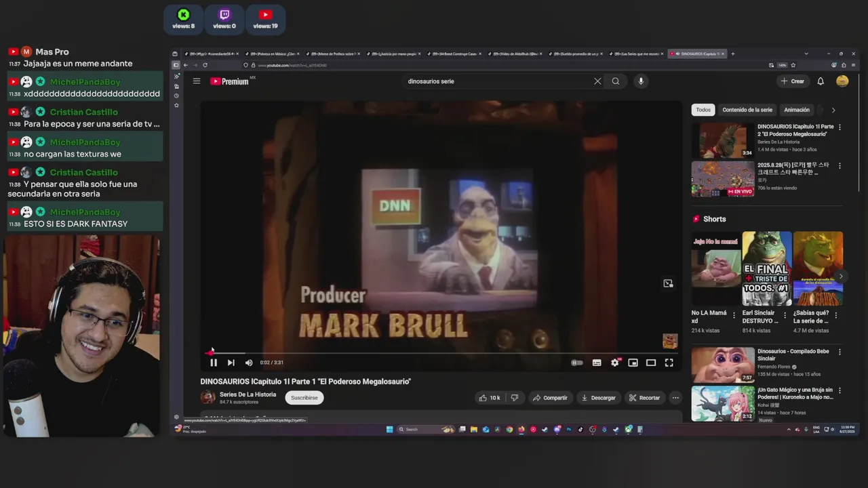The height and width of the screenshot is (488, 868).
Task: Bookmark this page with star
Action: pyautogui.click(x=793, y=65)
